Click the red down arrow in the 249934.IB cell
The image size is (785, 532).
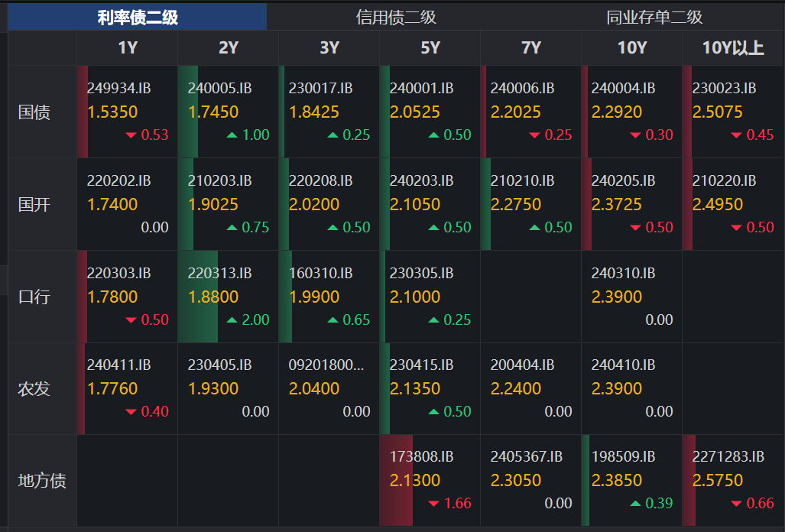tap(131, 135)
